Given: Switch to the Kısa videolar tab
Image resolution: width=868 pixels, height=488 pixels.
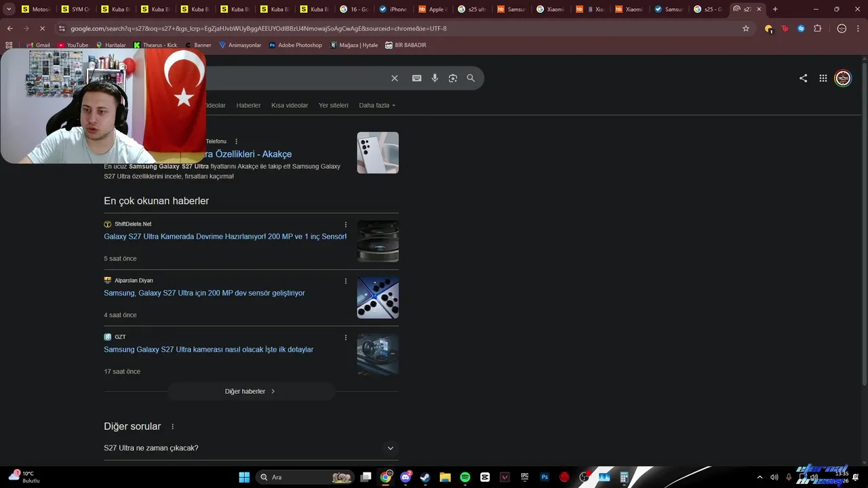Looking at the screenshot, I should [290, 105].
